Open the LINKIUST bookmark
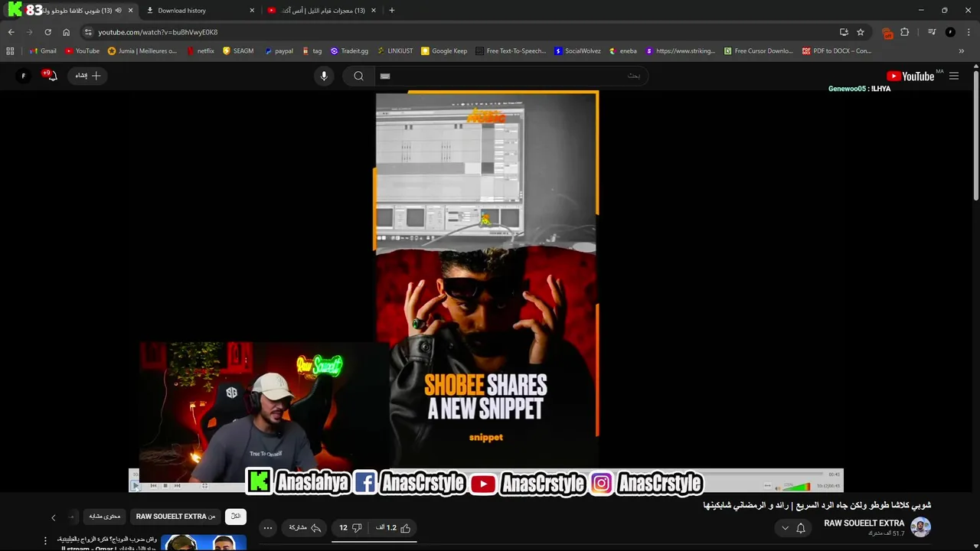 tap(395, 51)
